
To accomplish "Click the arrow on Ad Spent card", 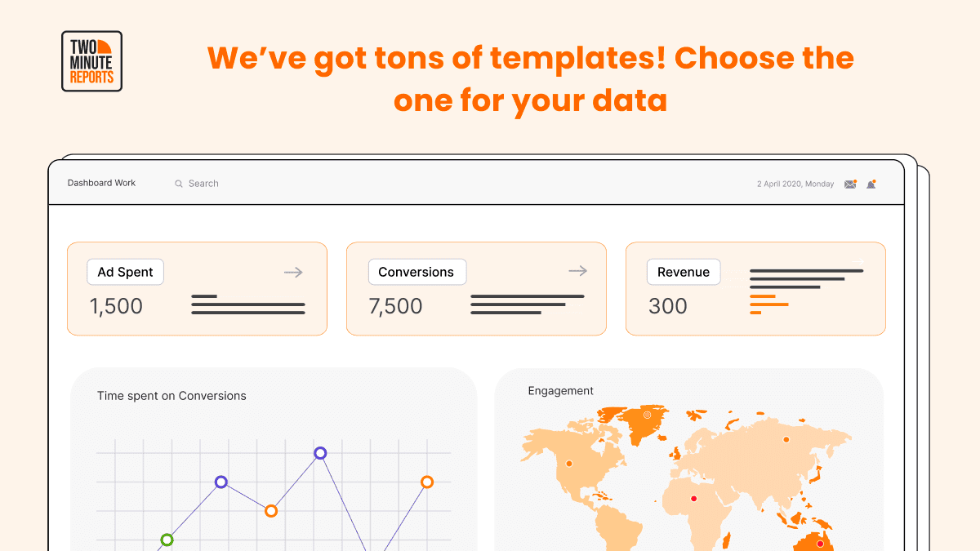I will click(294, 272).
